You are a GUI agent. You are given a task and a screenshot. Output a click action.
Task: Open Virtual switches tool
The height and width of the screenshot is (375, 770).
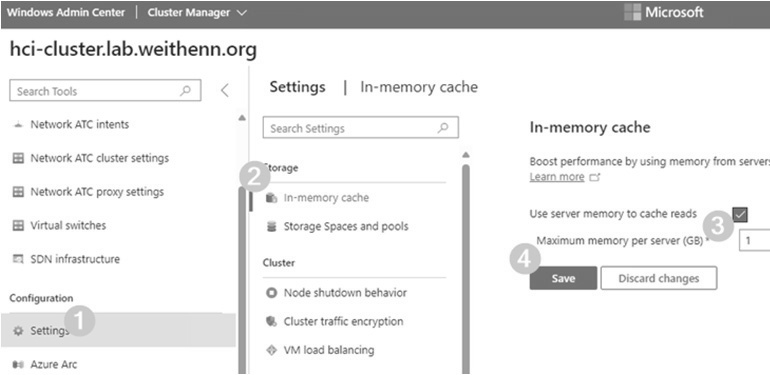pos(68,225)
